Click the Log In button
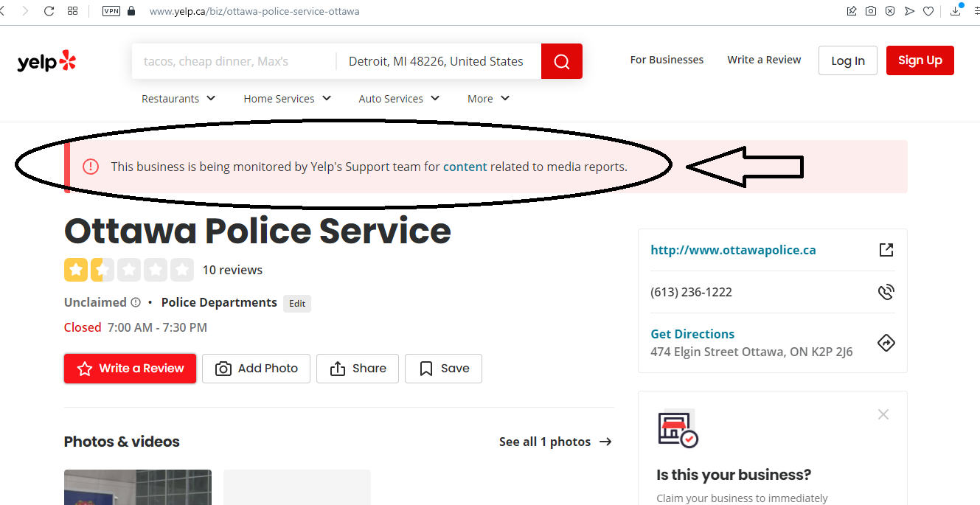Screen dimensions: 980x505 pyautogui.click(x=848, y=60)
